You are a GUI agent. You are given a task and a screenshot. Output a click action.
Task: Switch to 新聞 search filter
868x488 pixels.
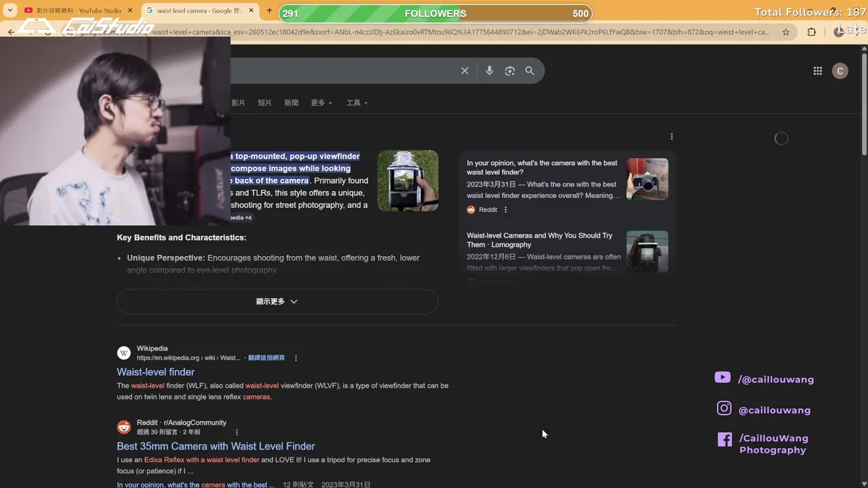tap(291, 103)
